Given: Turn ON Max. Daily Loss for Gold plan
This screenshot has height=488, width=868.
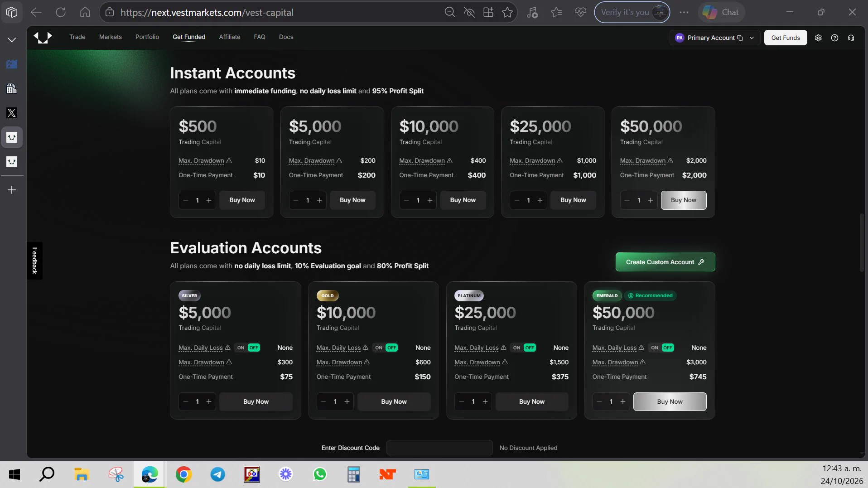Looking at the screenshot, I should [379, 348].
